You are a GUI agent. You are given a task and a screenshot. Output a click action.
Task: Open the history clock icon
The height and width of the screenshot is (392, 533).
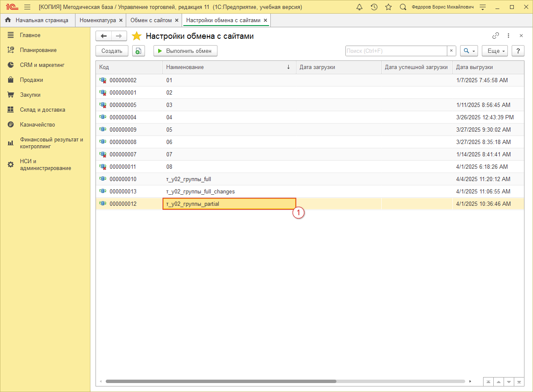point(374,7)
